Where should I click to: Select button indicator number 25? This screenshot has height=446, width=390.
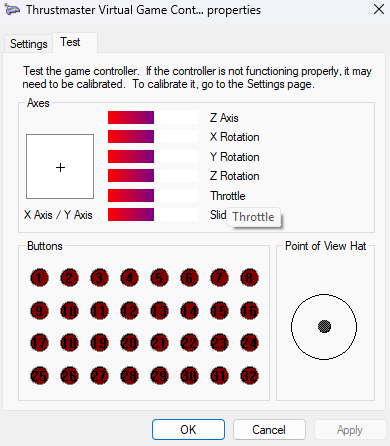pos(39,376)
